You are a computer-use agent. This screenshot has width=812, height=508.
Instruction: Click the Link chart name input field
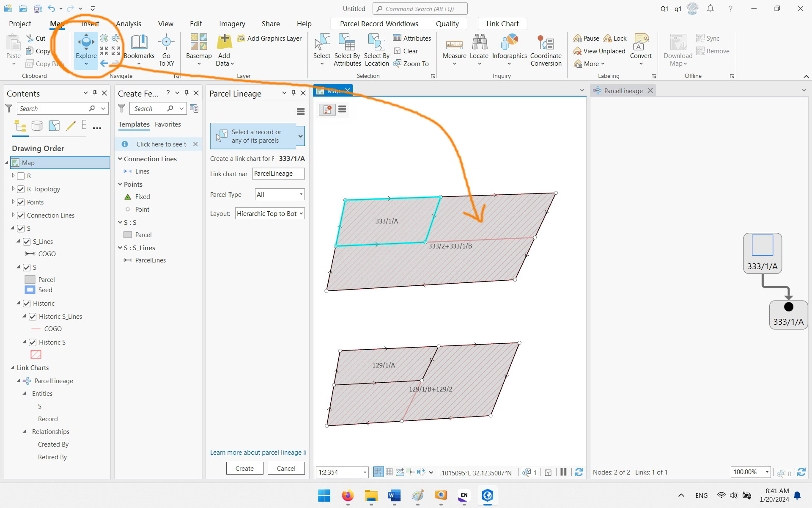pyautogui.click(x=278, y=174)
